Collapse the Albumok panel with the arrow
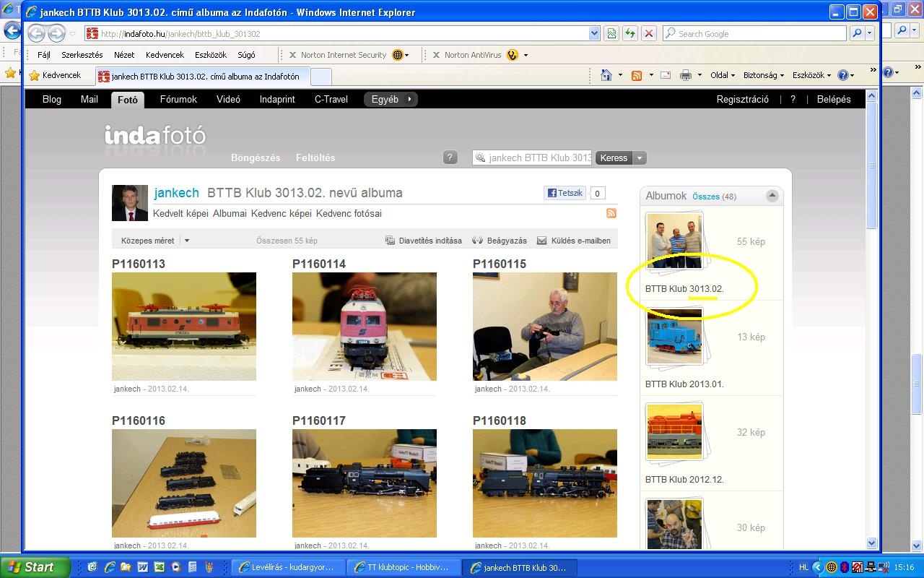Screen dimensions: 924x578 (772, 196)
